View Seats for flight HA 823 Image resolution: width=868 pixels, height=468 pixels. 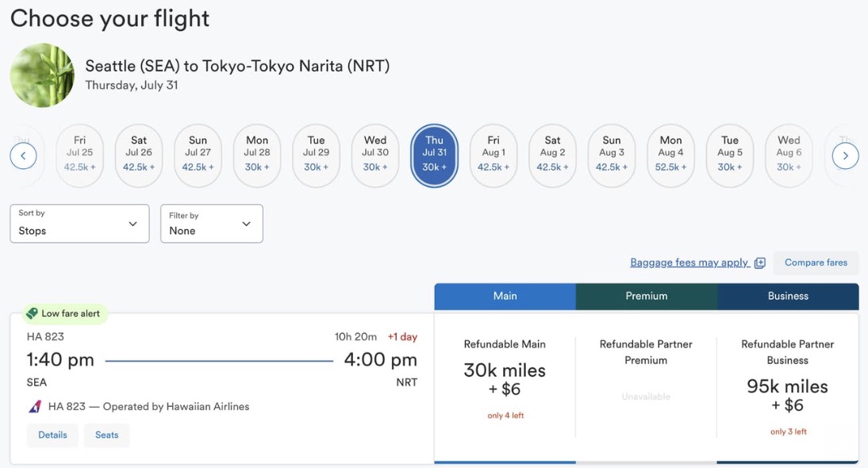[107, 435]
